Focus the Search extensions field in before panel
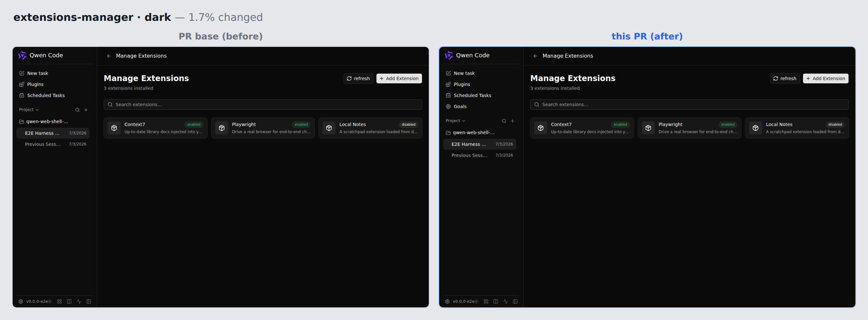Viewport: 868px width, 320px height. (x=263, y=105)
